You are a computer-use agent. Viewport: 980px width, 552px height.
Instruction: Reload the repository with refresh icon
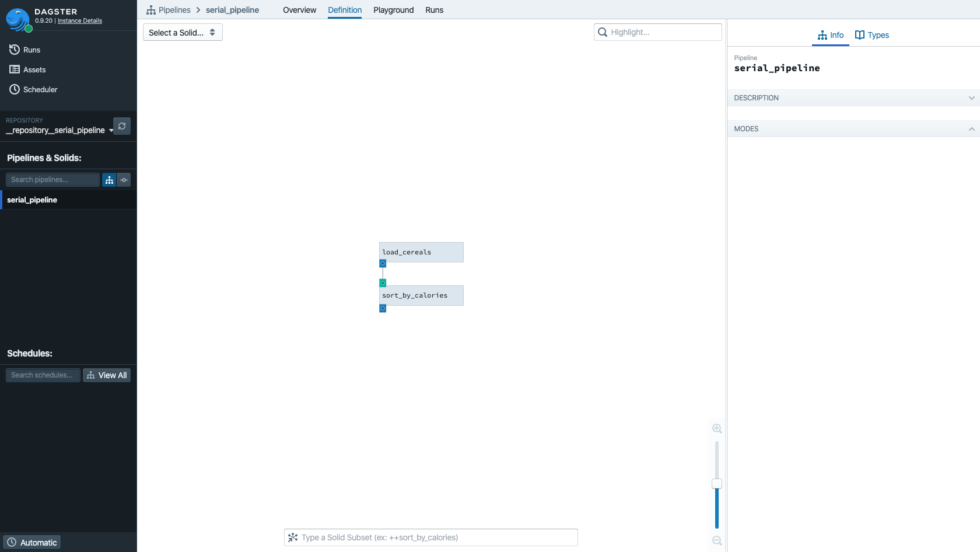122,126
